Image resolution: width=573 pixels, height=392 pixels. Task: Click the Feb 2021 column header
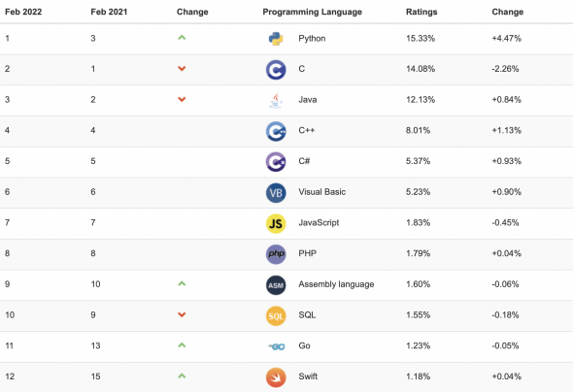109,12
